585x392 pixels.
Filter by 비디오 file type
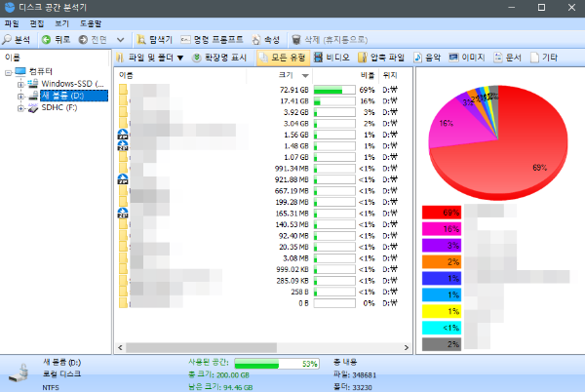[x=331, y=58]
